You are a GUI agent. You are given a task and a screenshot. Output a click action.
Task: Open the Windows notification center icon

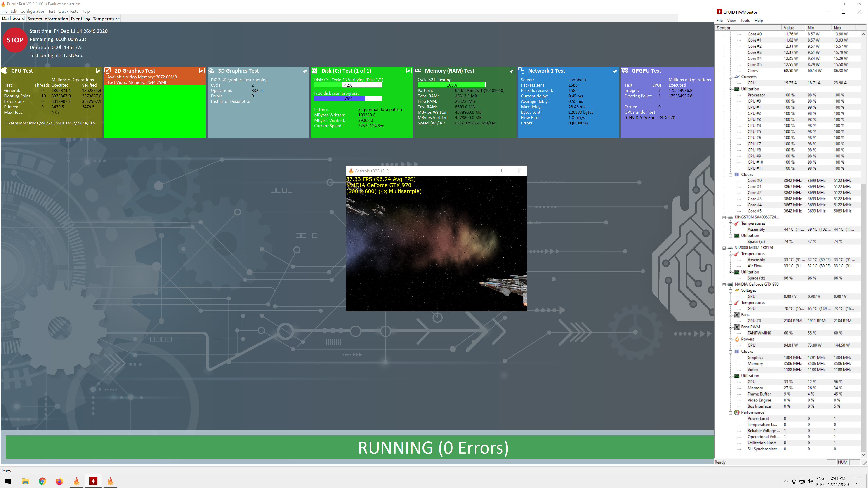click(x=856, y=481)
